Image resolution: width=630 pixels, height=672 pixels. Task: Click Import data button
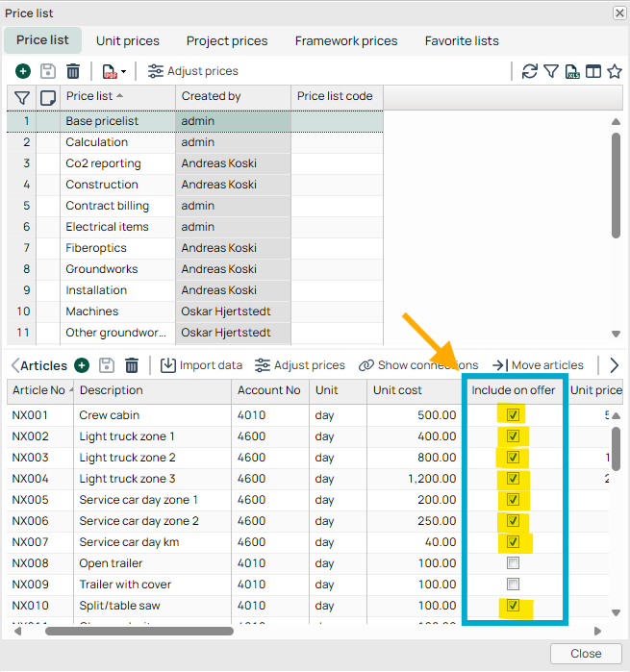click(x=201, y=365)
